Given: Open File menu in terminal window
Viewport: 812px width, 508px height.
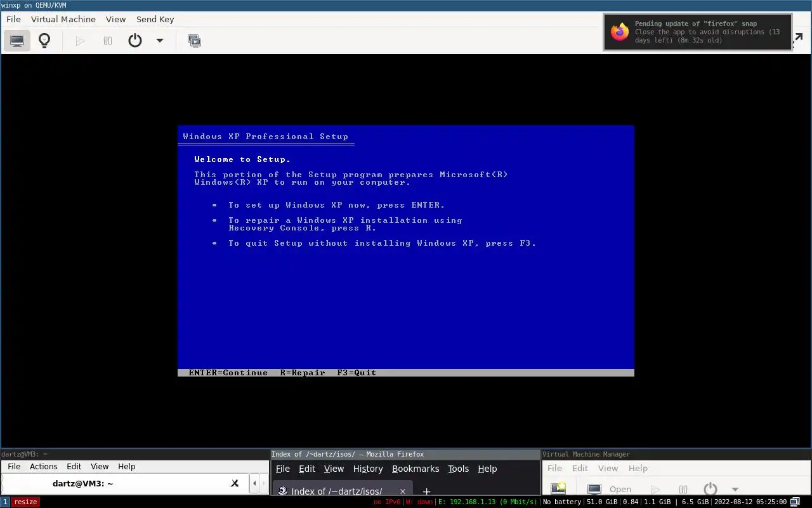Looking at the screenshot, I should [13, 466].
